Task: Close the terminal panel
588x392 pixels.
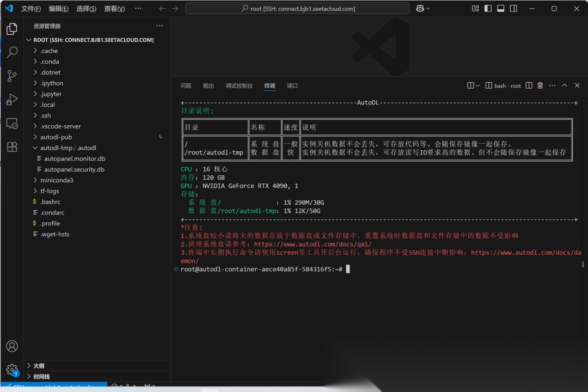Action: click(x=577, y=85)
